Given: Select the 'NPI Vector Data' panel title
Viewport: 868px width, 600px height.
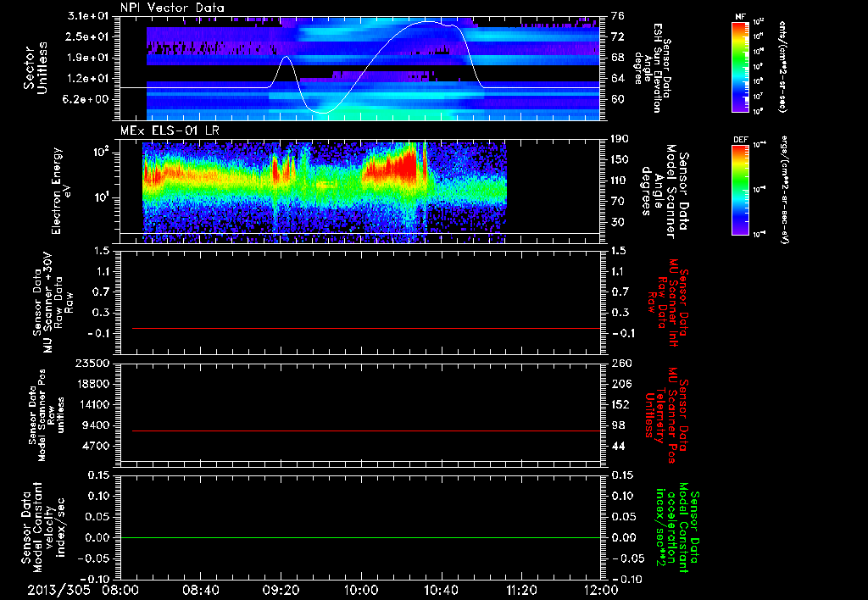Looking at the screenshot, I should (x=172, y=8).
